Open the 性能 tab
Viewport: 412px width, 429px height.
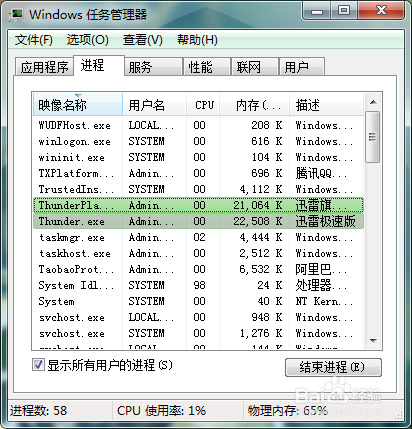pos(207,67)
